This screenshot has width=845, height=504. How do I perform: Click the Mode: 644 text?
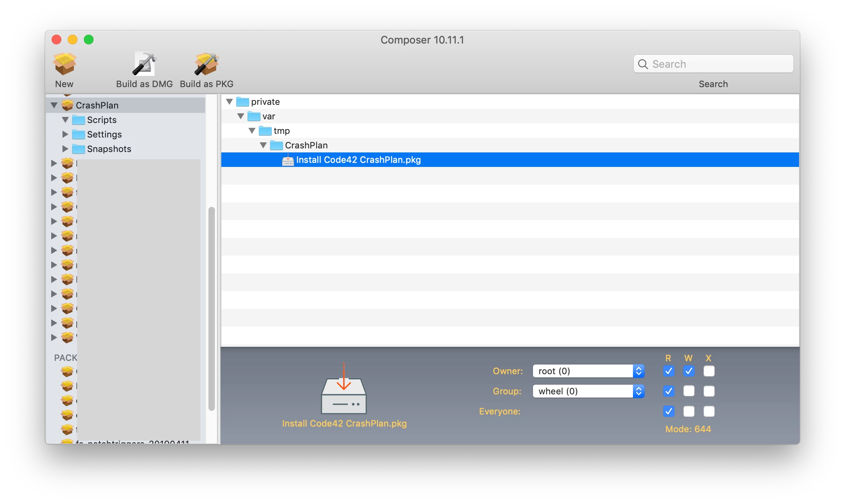688,429
